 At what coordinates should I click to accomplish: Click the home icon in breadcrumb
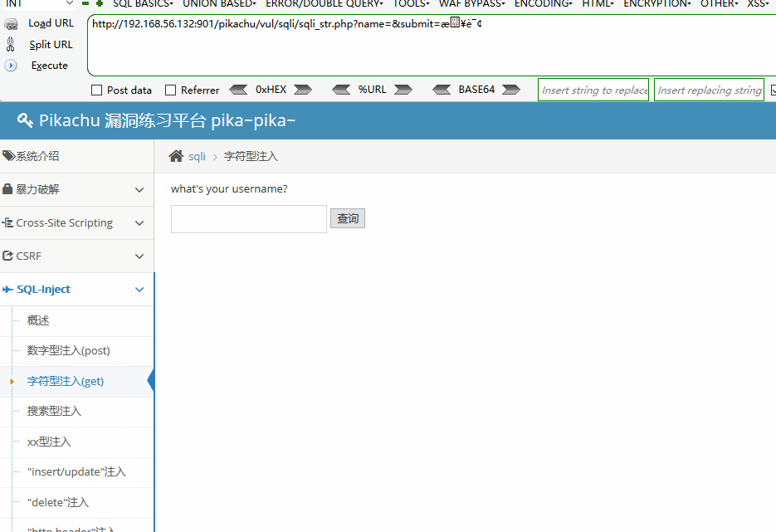click(176, 156)
